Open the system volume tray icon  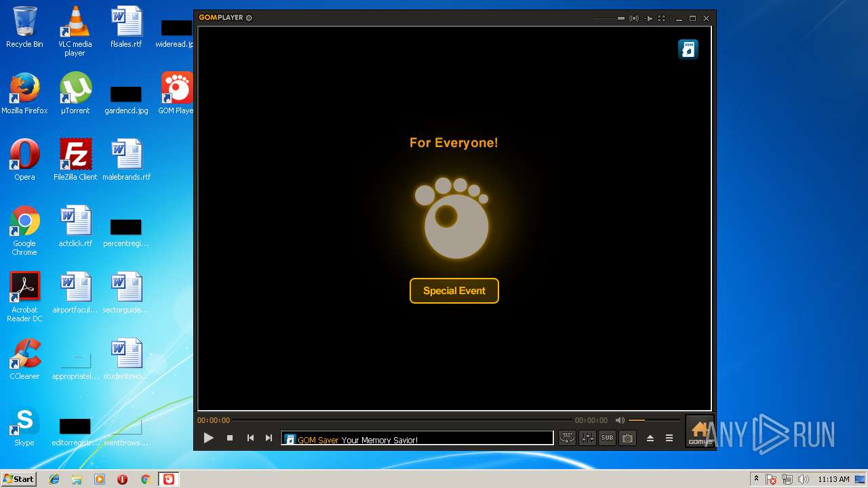pos(804,479)
